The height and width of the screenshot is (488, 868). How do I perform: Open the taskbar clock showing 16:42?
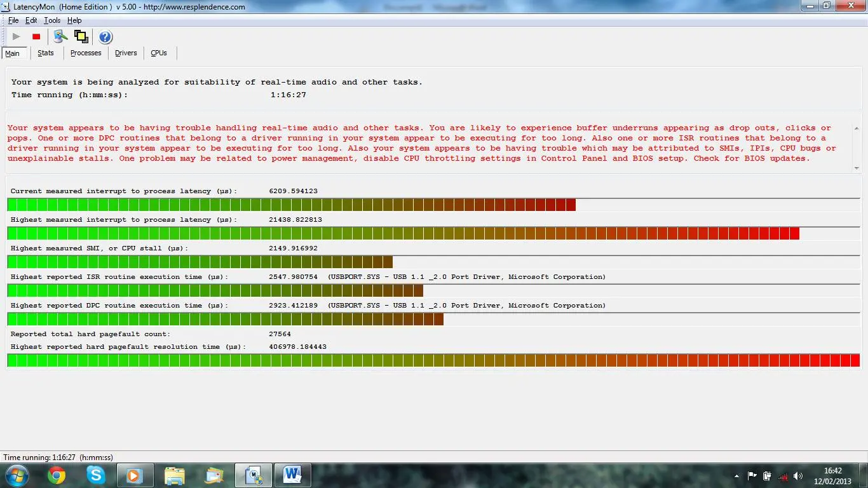point(832,476)
